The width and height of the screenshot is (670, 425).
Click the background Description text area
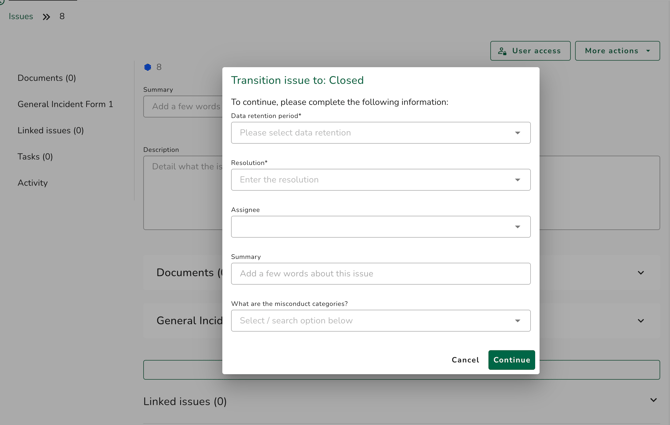pos(401,193)
